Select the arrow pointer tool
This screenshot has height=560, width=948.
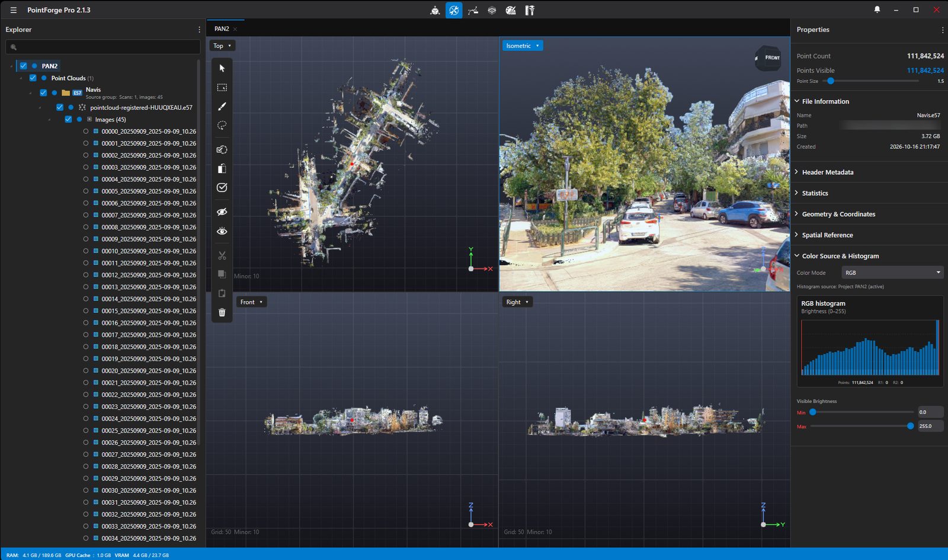tap(222, 68)
